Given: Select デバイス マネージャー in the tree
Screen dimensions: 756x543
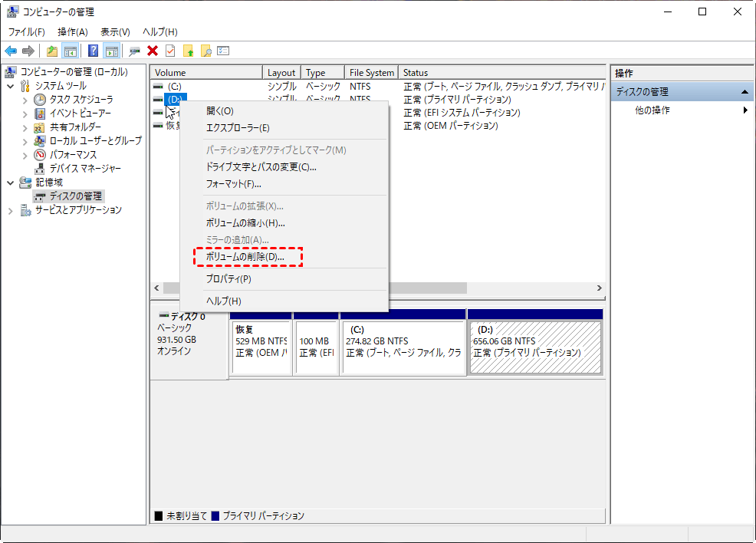Looking at the screenshot, I should [x=85, y=168].
